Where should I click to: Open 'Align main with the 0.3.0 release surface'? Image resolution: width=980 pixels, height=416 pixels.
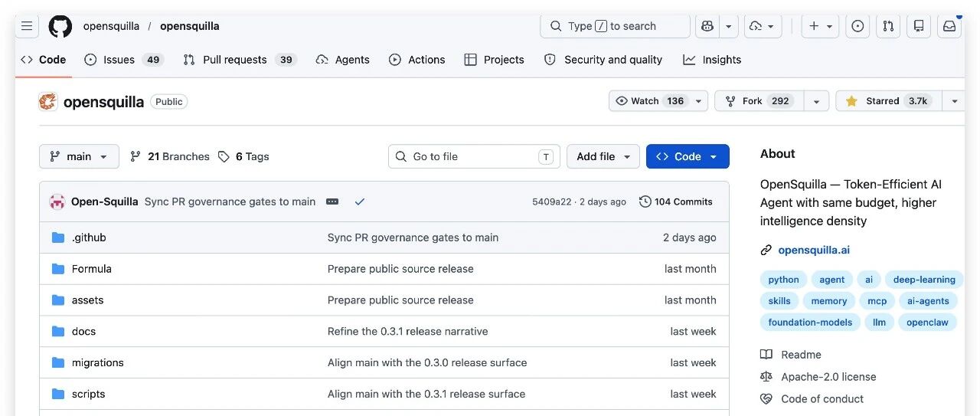tap(427, 362)
